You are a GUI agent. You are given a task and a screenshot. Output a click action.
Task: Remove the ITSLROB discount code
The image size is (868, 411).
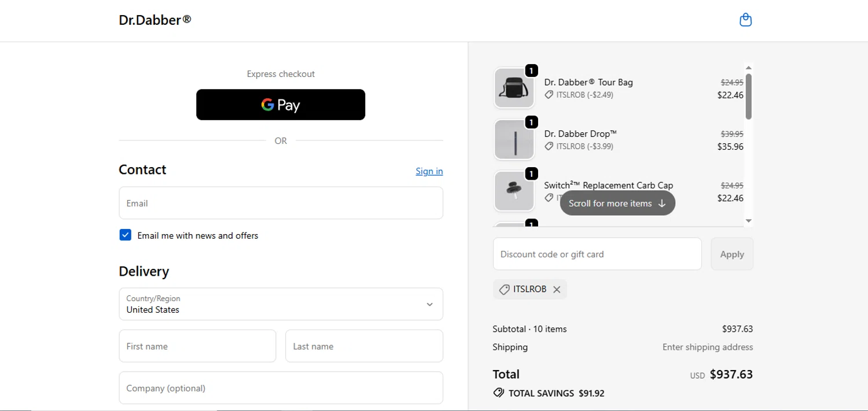point(557,290)
